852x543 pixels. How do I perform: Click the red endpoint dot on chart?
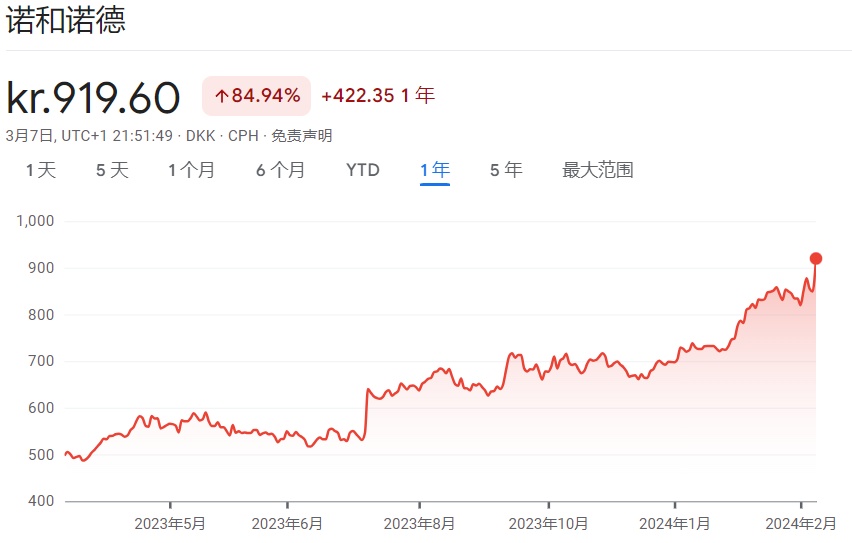816,259
